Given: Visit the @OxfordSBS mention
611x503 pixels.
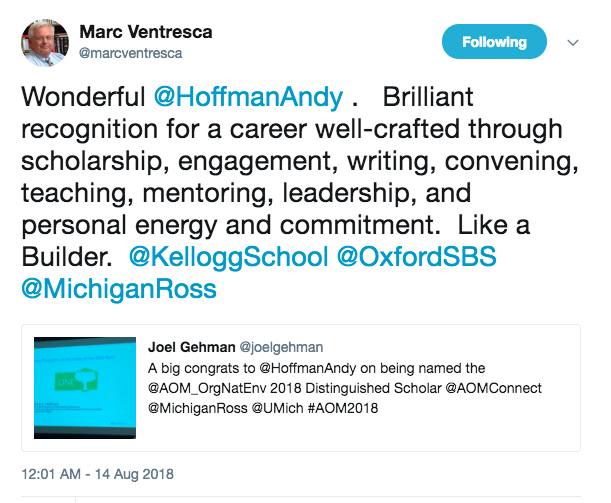Looking at the screenshot, I should click(416, 257).
